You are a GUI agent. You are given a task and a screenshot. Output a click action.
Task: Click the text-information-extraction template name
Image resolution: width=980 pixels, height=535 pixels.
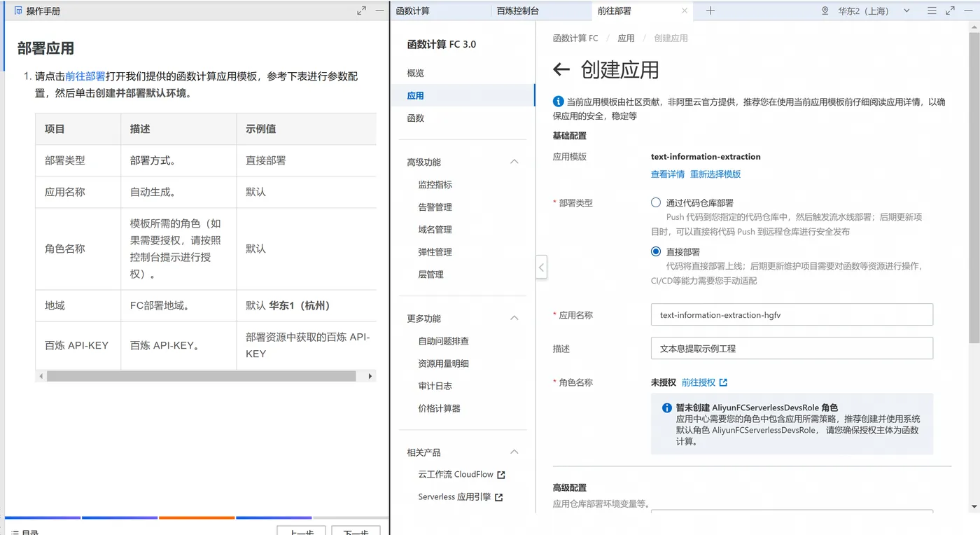[x=706, y=157]
